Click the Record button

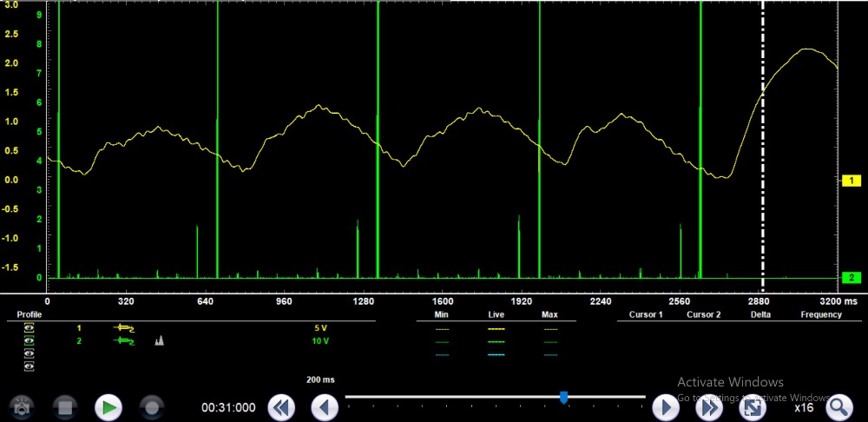click(153, 406)
